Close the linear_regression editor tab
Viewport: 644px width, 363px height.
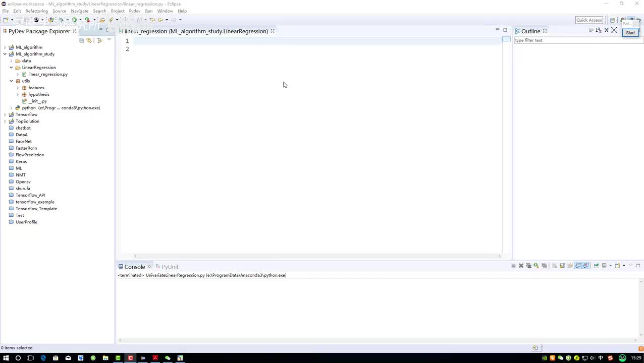pos(273,31)
